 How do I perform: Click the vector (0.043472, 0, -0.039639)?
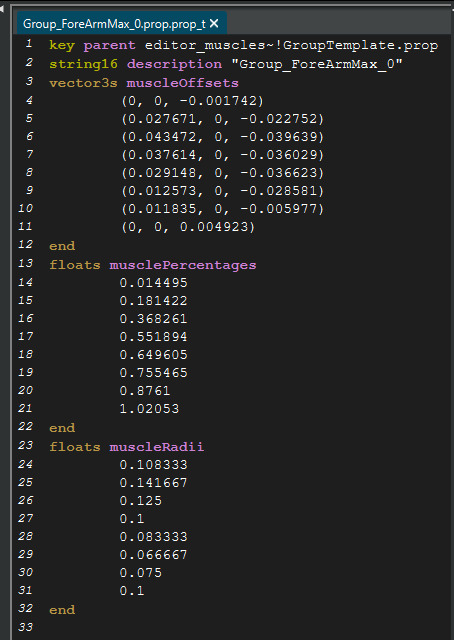(x=223, y=137)
